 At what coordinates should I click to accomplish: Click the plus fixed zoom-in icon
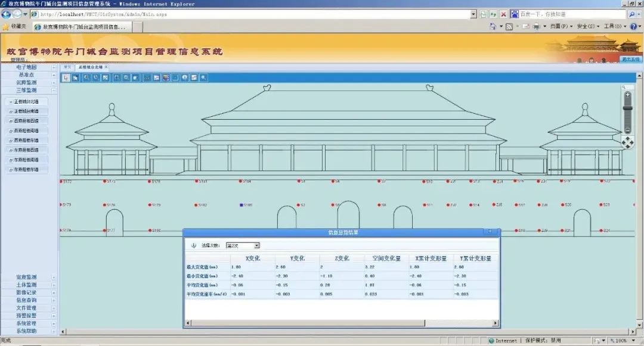[x=117, y=77]
